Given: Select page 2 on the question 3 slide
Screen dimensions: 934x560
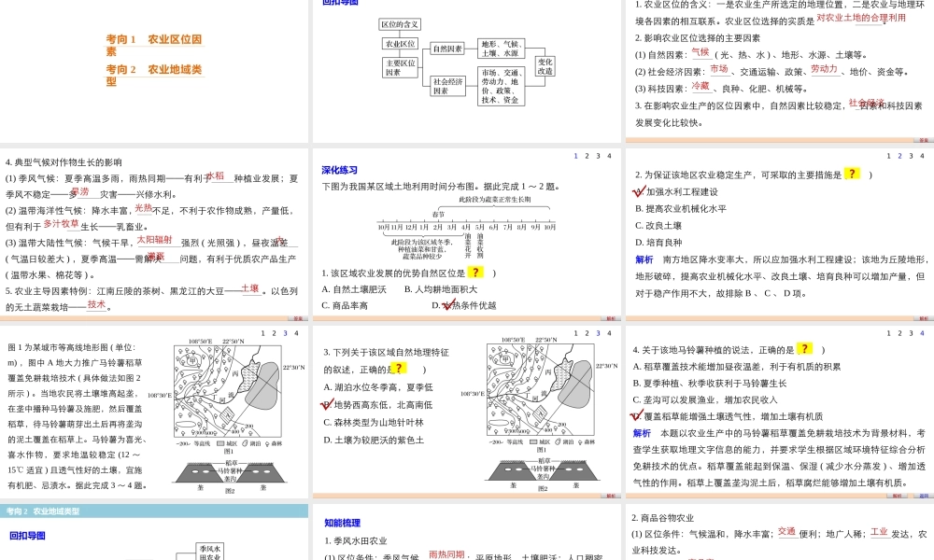Looking at the screenshot, I should (x=587, y=333).
